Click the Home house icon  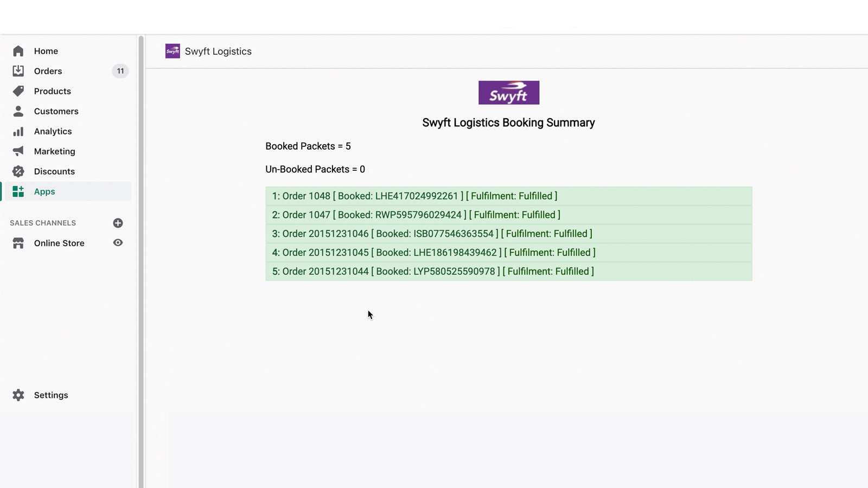click(x=18, y=51)
